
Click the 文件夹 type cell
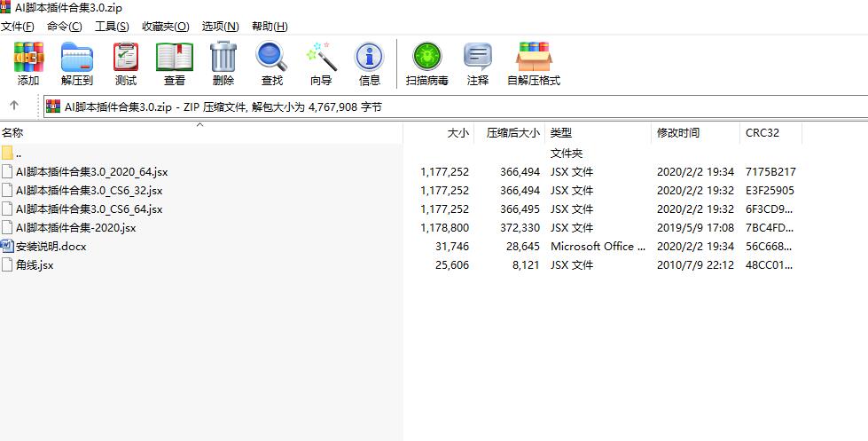pyautogui.click(x=567, y=154)
